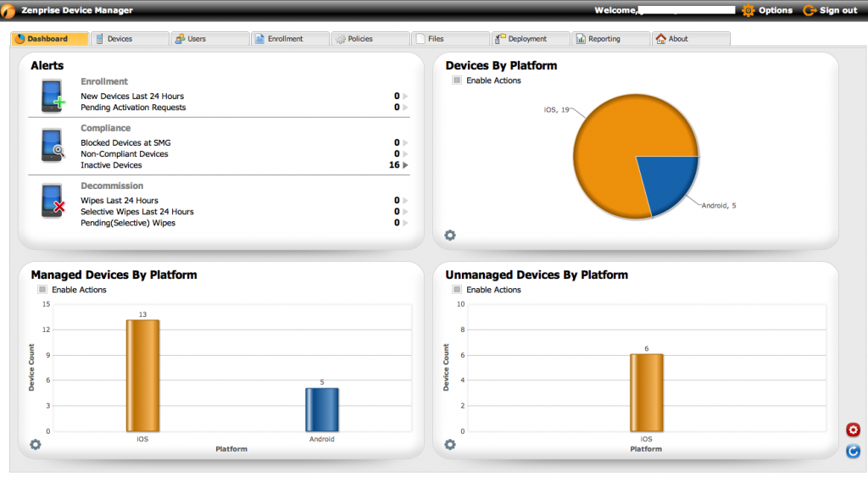
Task: Expand New Devices Last 24 Hours arrow
Action: pos(405,97)
